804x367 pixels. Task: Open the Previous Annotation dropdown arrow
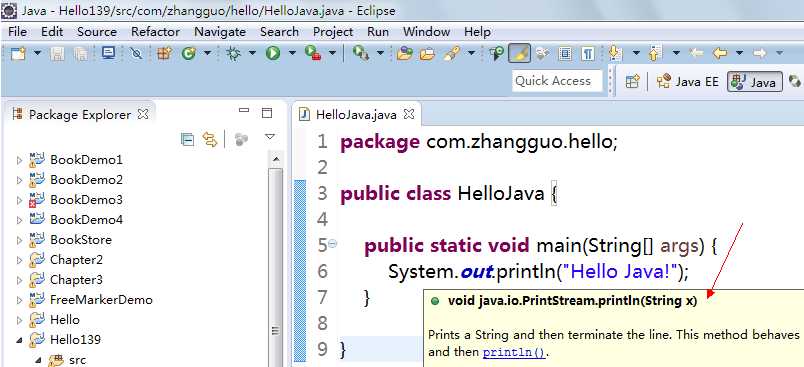676,53
